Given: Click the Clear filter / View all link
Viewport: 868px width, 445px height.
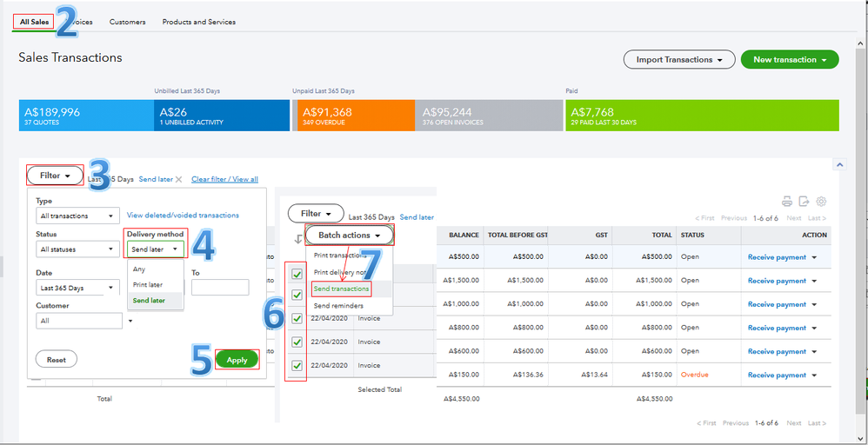Looking at the screenshot, I should [224, 179].
